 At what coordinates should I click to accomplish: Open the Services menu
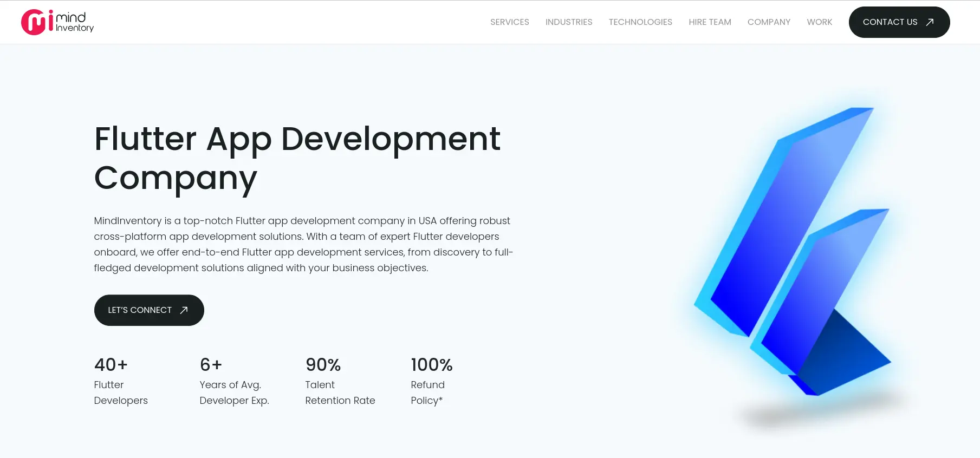tap(509, 22)
